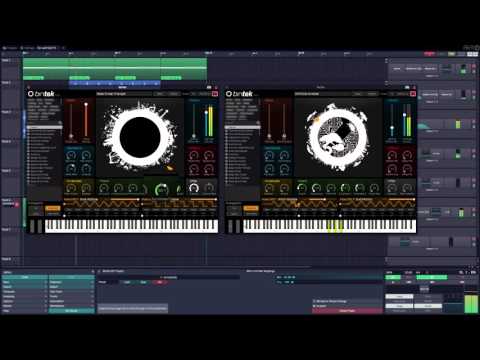Click the preset name field in the right BioTek header
The height and width of the screenshot is (360, 480).
[x=322, y=94]
